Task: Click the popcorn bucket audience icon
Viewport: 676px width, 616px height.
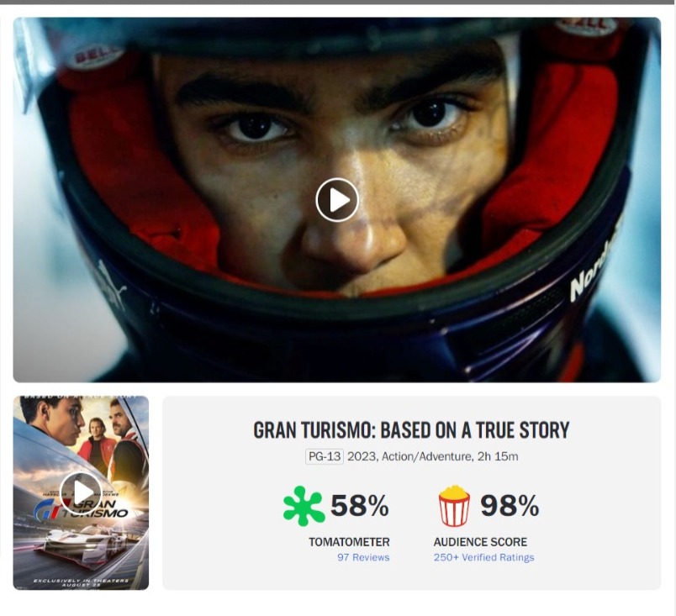Action: pyautogui.click(x=454, y=506)
